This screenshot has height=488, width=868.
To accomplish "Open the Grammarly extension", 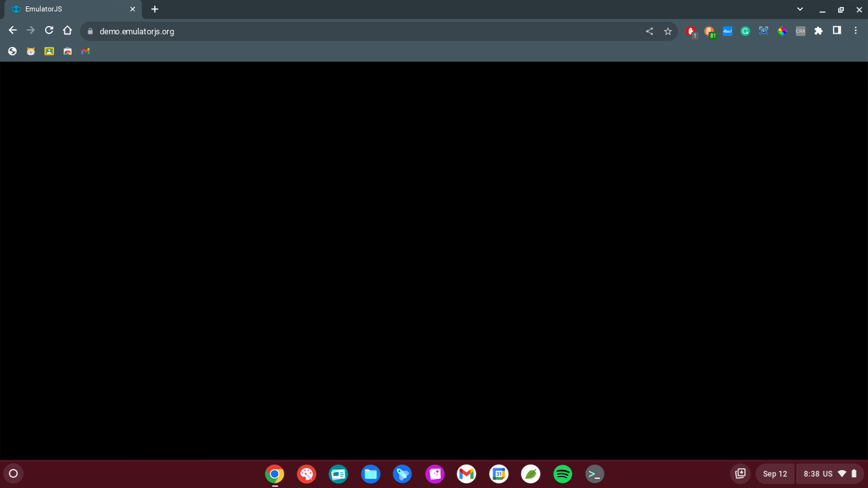I will pyautogui.click(x=745, y=30).
